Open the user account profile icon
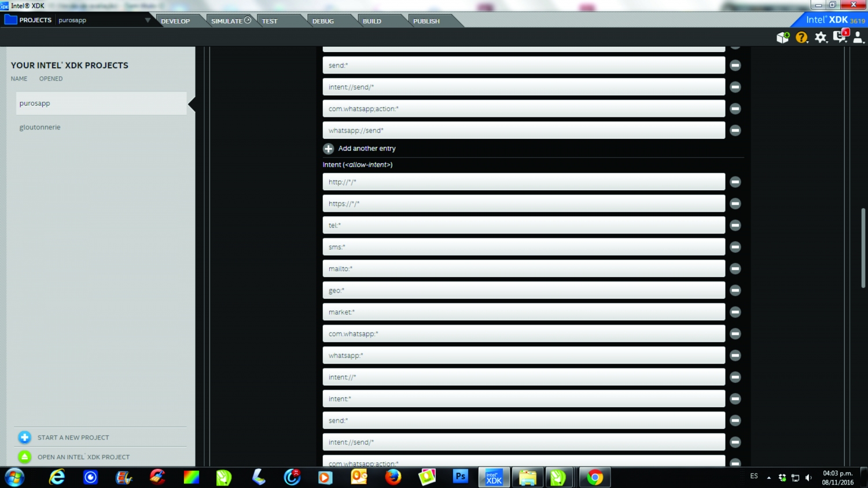Screen dimensions: 868x488 [858, 38]
